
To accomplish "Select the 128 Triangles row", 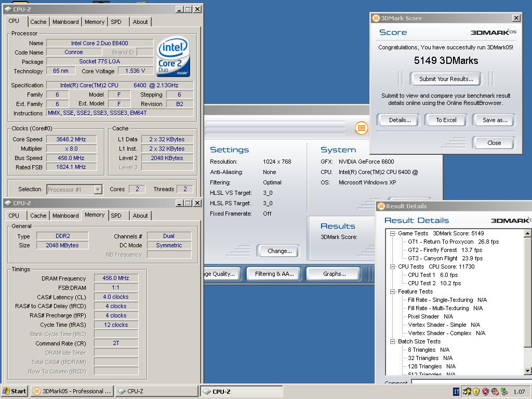I will pos(432,366).
